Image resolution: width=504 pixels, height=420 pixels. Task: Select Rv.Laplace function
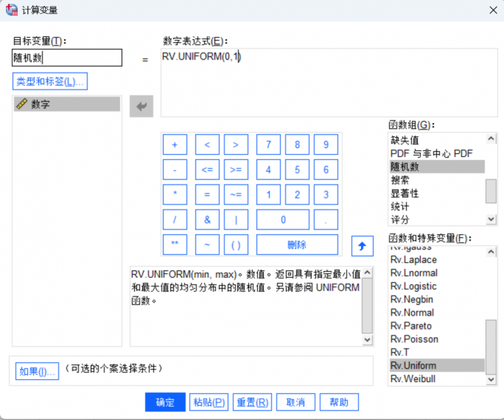point(437,260)
